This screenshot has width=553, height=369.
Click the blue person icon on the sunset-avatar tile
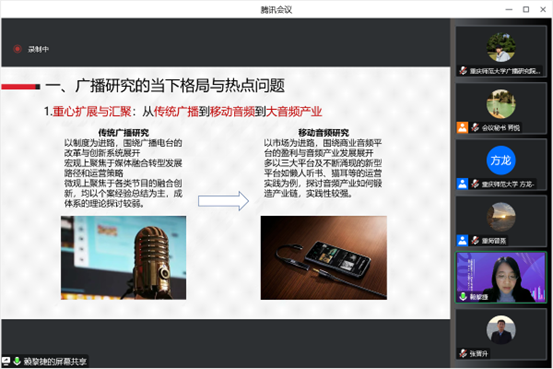tap(462, 240)
